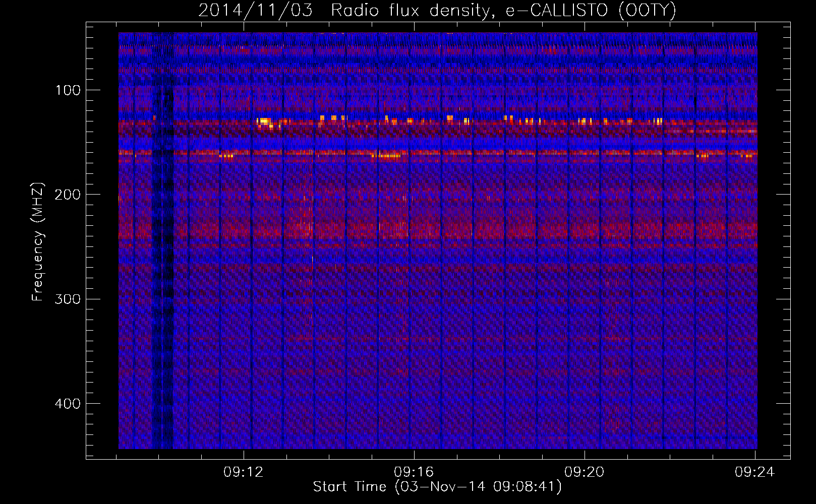Click the plot title "Radio flux density, e-CALLISTO (OOTY)"
816x504 pixels.
[x=503, y=11]
